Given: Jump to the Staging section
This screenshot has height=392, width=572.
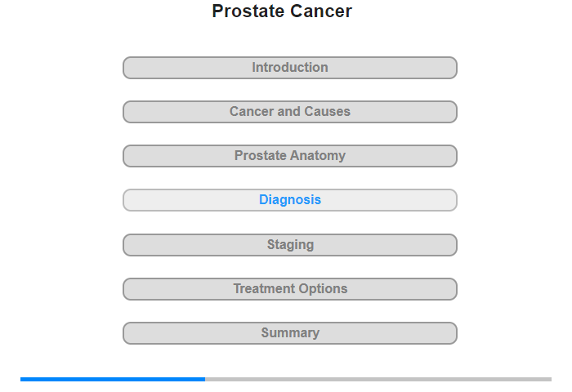Looking at the screenshot, I should (x=290, y=245).
